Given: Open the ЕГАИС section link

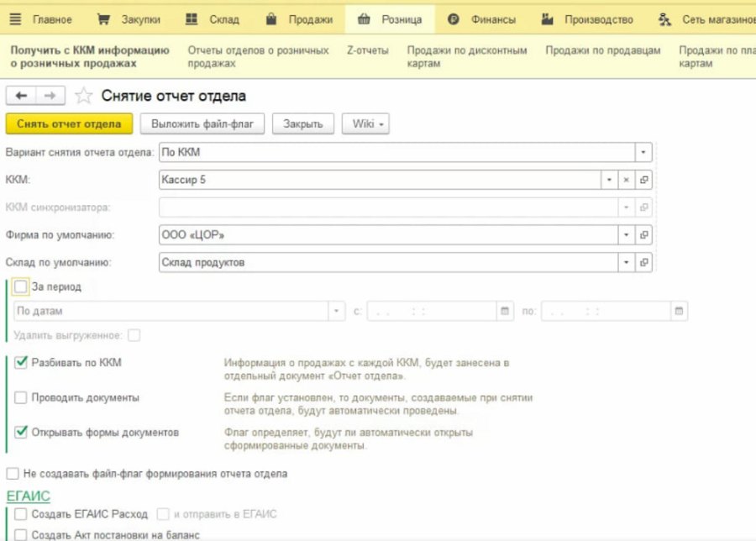Looking at the screenshot, I should [x=28, y=496].
